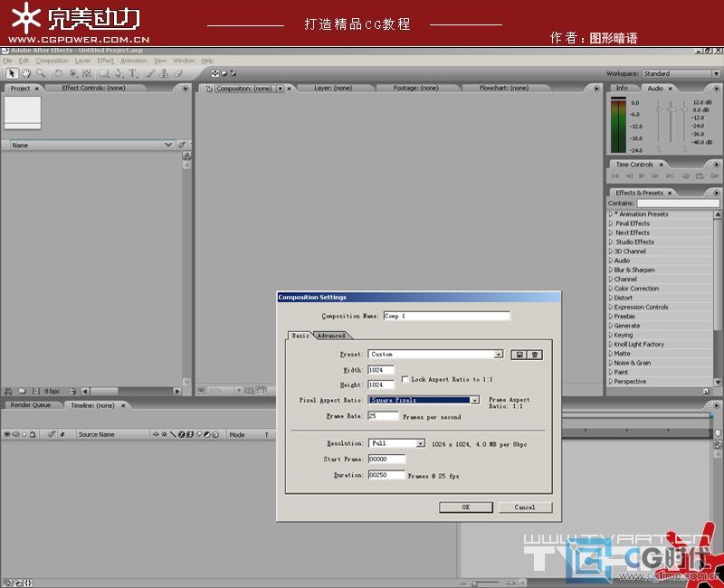Click the lock column icon in Timeline
This screenshot has height=588, width=724.
(33, 434)
